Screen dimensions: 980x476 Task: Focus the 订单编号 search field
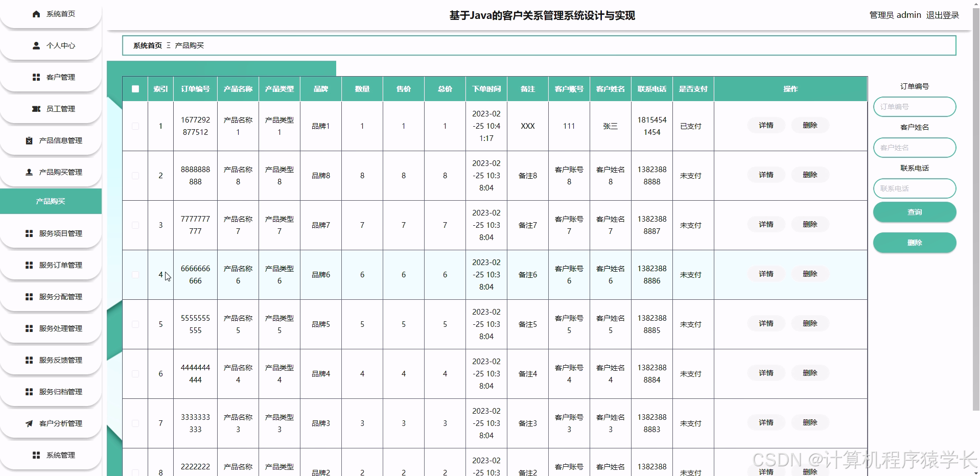click(915, 107)
